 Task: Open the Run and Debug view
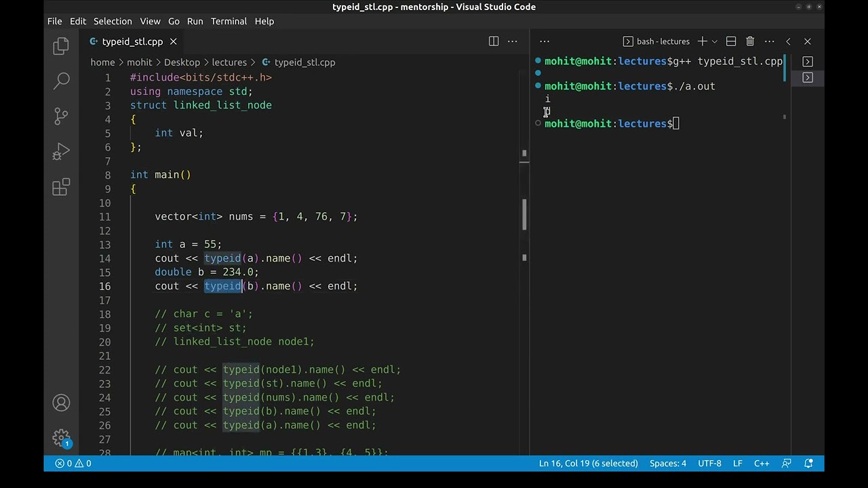click(61, 152)
